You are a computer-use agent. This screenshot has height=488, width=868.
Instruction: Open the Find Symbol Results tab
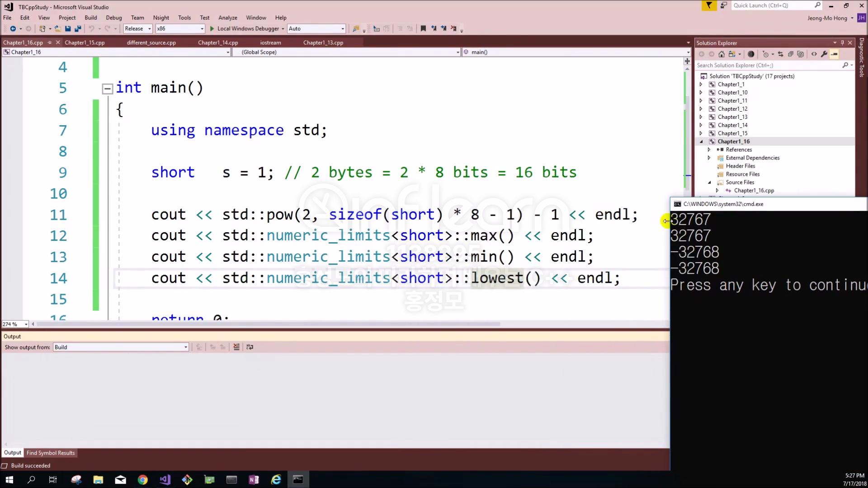[50, 453]
